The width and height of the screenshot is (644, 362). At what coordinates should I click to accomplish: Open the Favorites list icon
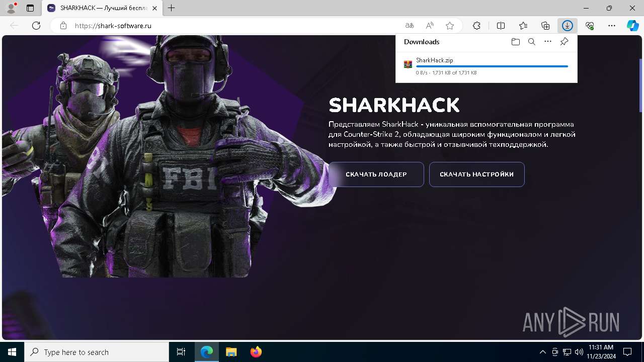pos(523,26)
